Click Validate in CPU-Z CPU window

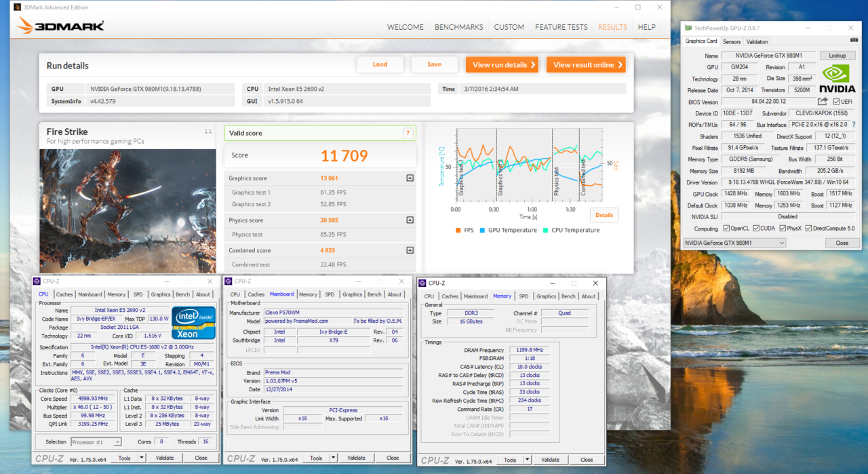tap(165, 458)
